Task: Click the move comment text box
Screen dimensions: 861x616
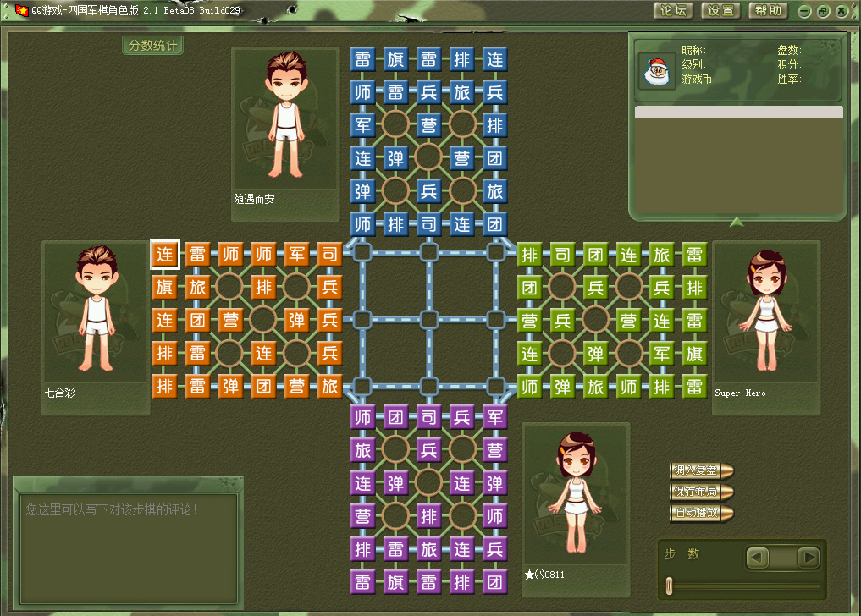Action: pyautogui.click(x=129, y=548)
